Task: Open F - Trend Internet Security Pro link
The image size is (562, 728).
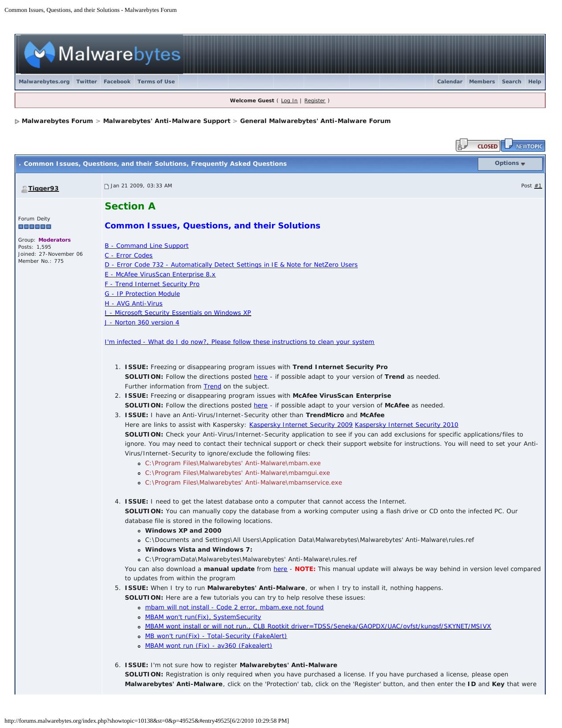Action: pos(152,284)
